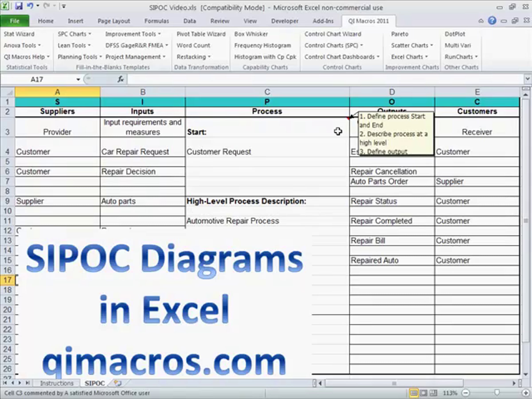Open the Lean Tools dropdown menu

(x=74, y=45)
